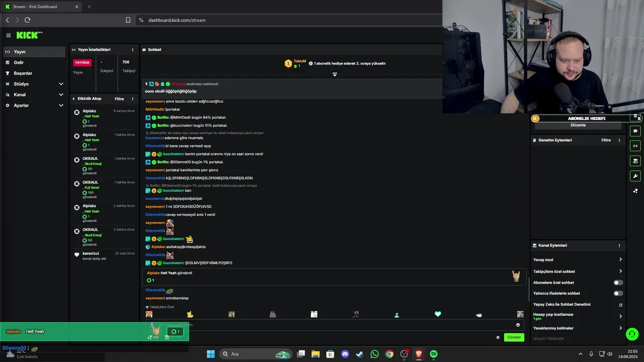Expand the Yavaş mod option
This screenshot has height=362, width=644.
pos(578,259)
